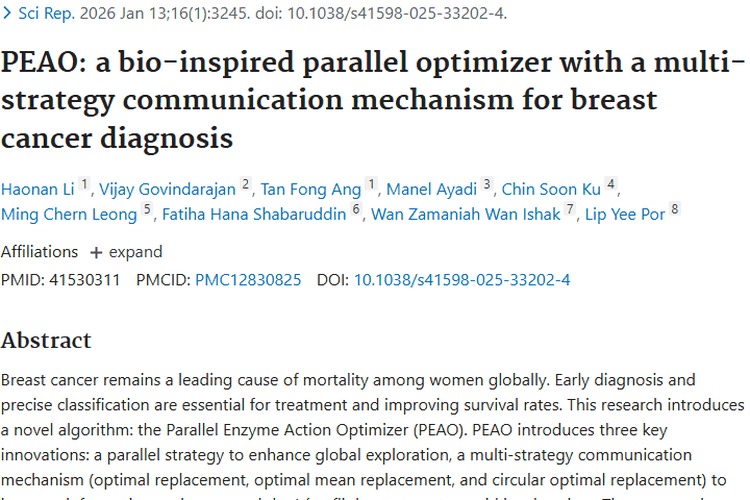Open DOI link 10.1038/s41598-025-33202-4 below affiliations

462,280
